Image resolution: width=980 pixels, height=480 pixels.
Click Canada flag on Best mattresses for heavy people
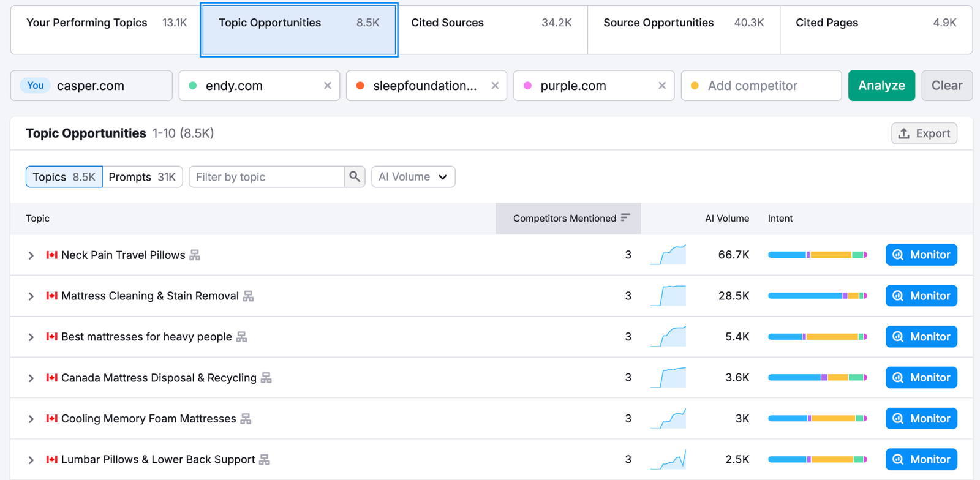[x=52, y=337]
